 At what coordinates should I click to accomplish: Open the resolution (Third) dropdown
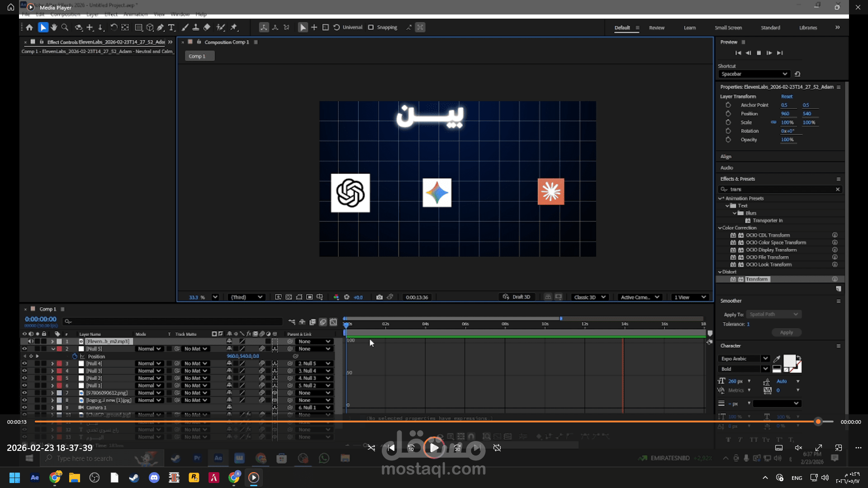(247, 297)
